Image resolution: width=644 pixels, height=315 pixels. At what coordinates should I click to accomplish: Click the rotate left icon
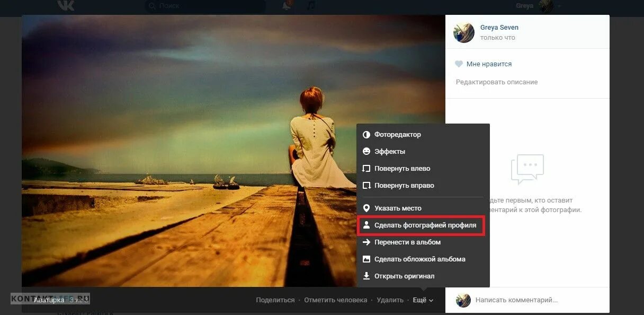(x=366, y=169)
